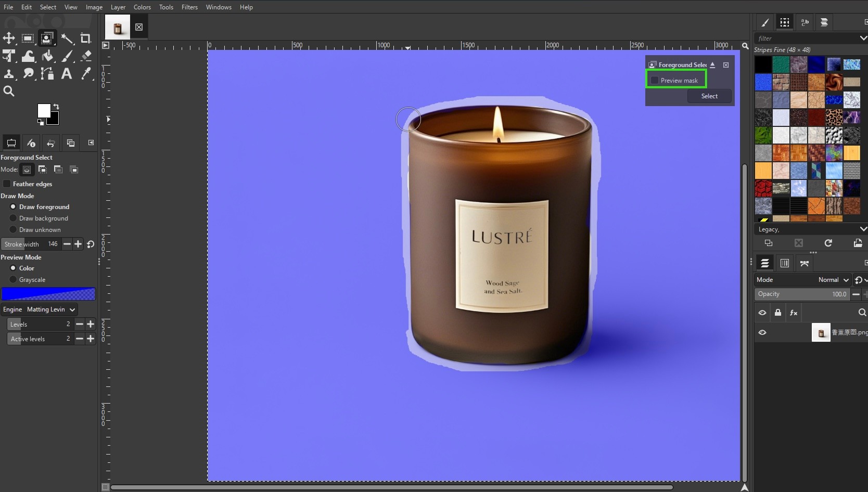Open the Colors menu
This screenshot has height=492, width=868.
pos(142,7)
